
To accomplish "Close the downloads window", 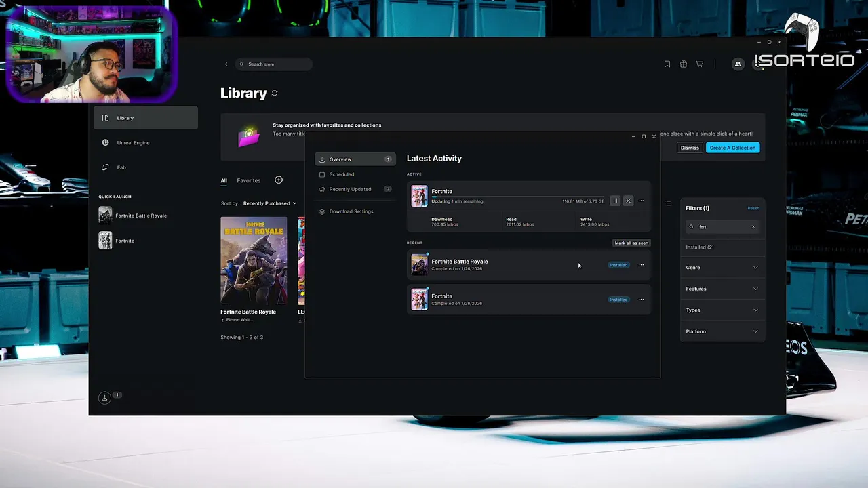I will click(654, 136).
